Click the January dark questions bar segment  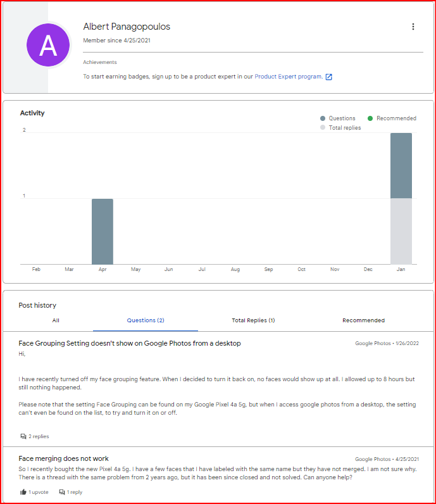tap(401, 165)
